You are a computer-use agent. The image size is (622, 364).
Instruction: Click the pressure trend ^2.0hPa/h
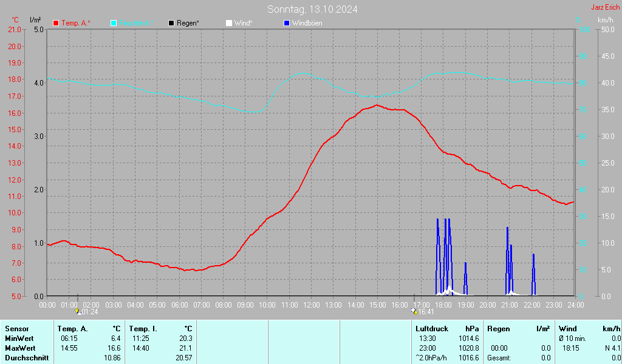pos(431,358)
